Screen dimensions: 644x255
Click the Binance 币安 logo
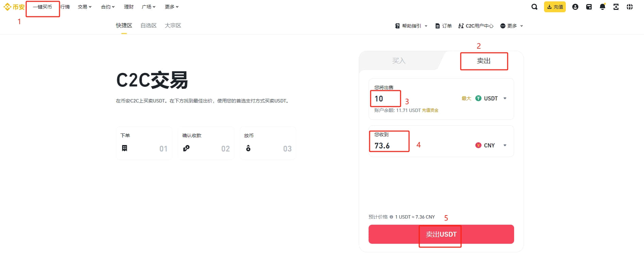(x=14, y=7)
